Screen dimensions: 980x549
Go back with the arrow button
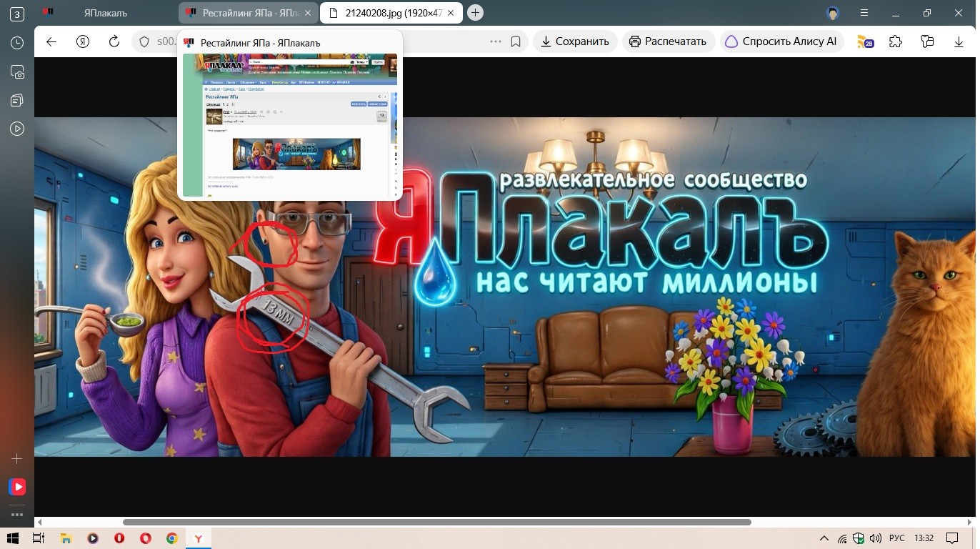(51, 41)
